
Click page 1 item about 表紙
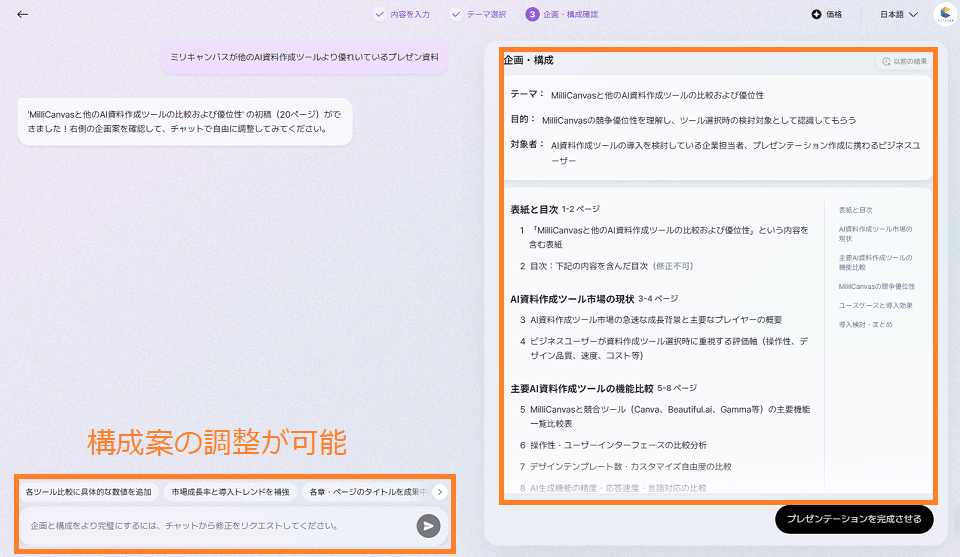coord(664,237)
